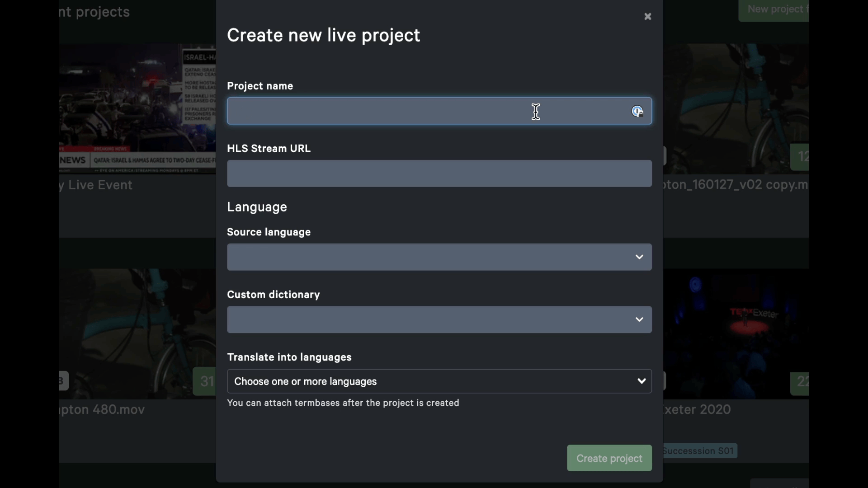Viewport: 868px width, 488px height.
Task: Close the Create new live project dialog
Action: click(647, 17)
